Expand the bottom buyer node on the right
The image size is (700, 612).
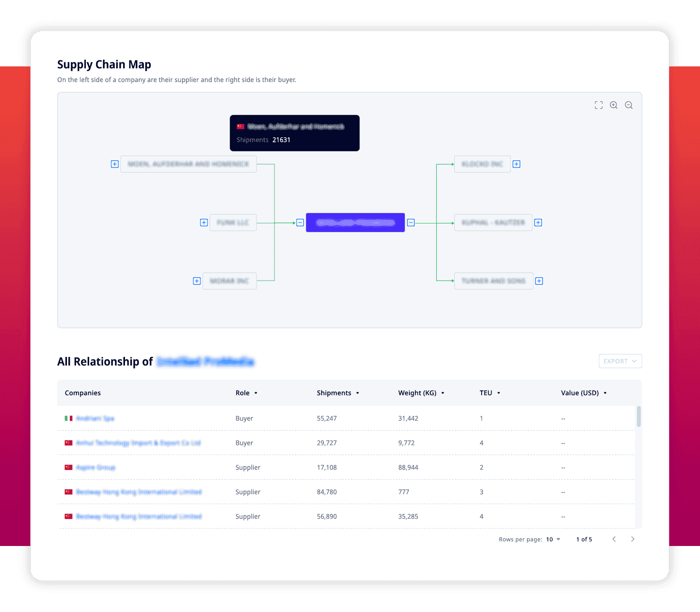click(539, 281)
